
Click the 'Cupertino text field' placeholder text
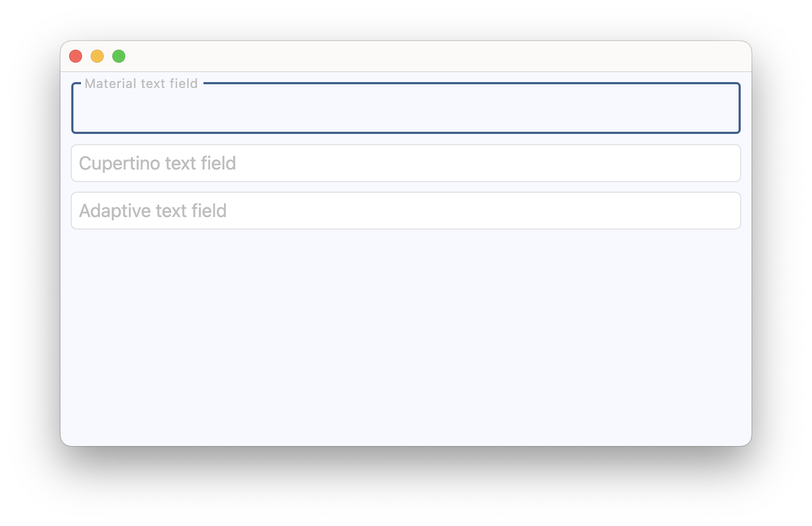157,163
